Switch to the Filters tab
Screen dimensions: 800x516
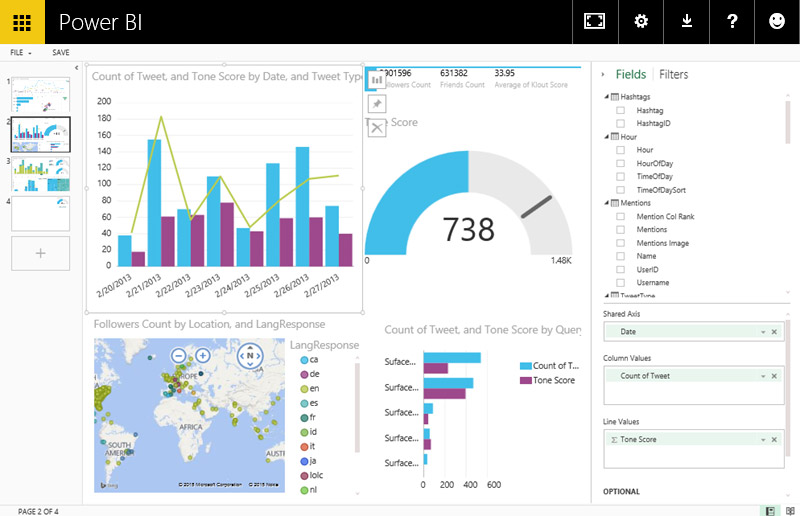(x=673, y=75)
